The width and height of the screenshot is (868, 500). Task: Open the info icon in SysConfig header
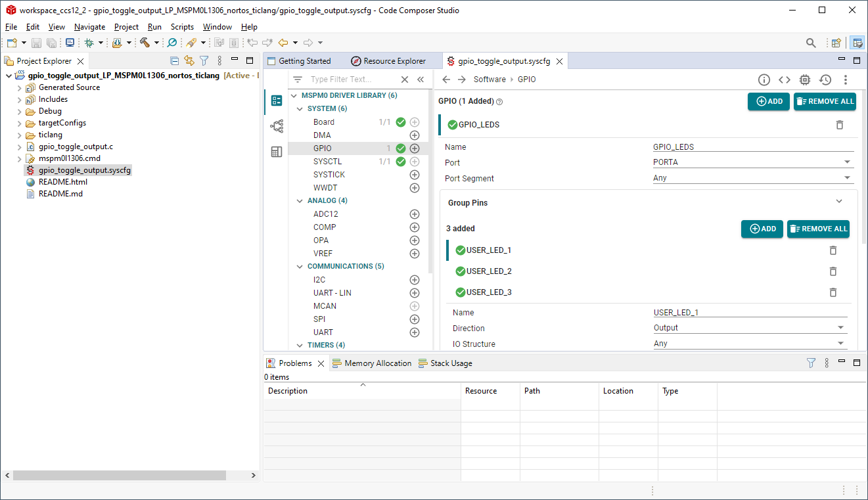click(764, 80)
